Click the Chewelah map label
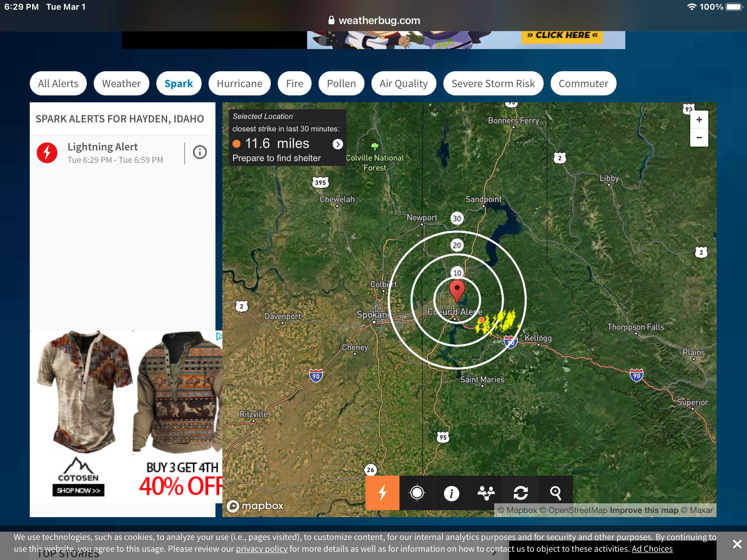 point(337,199)
